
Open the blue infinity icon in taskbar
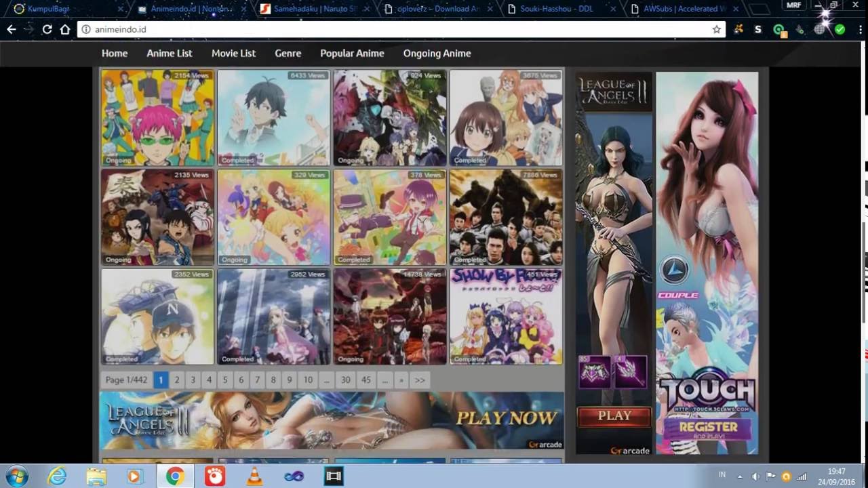click(x=294, y=476)
